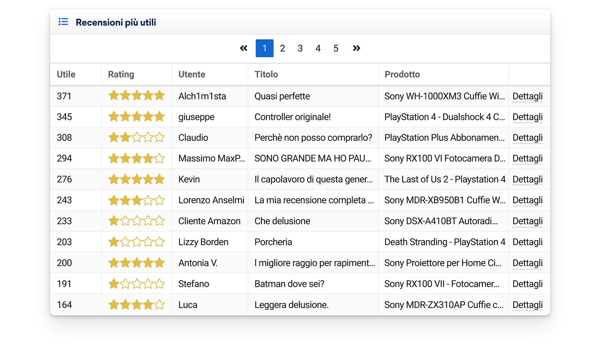Go to the first page with double-left arrows
Screen dimensions: 600x364
[x=244, y=48]
